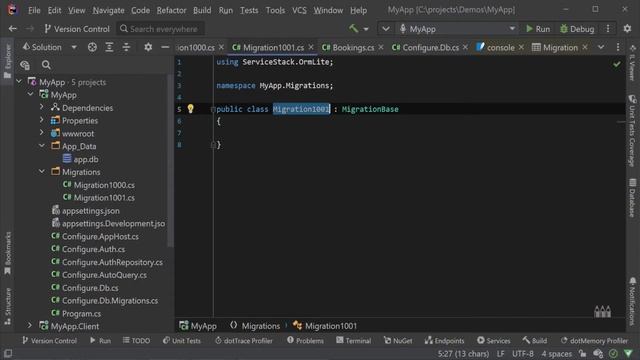The height and width of the screenshot is (360, 640).
Task: Collapse the App_Data folder
Action: (x=42, y=146)
